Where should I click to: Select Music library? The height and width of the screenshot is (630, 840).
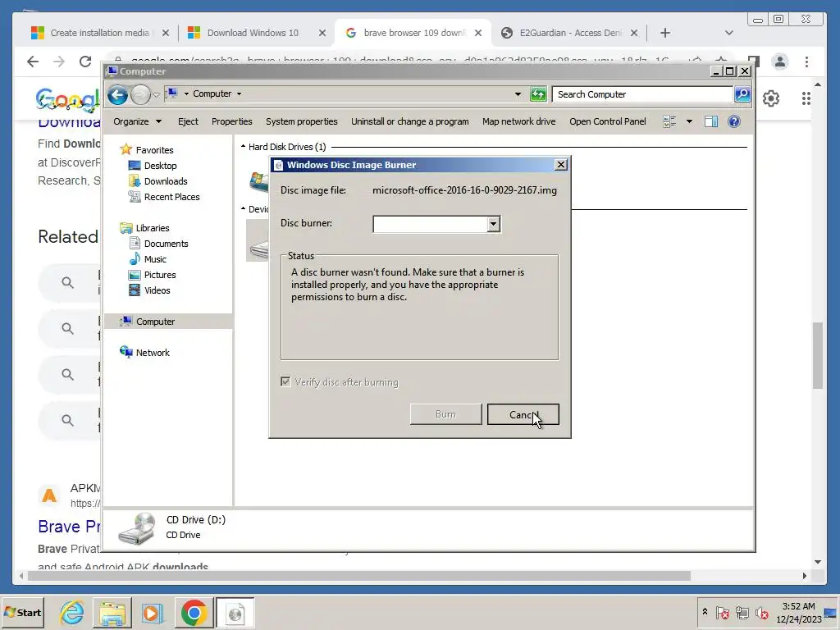[155, 258]
